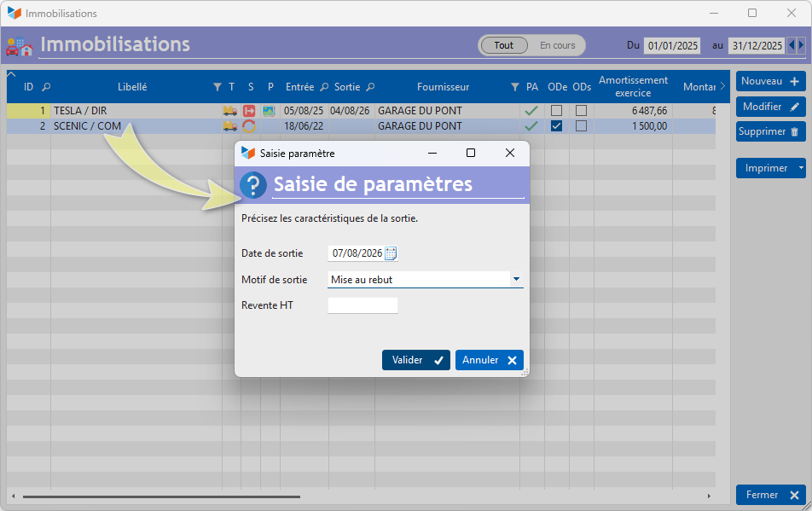Search the Entrée column magnifier
812x511 pixels.
click(x=324, y=87)
